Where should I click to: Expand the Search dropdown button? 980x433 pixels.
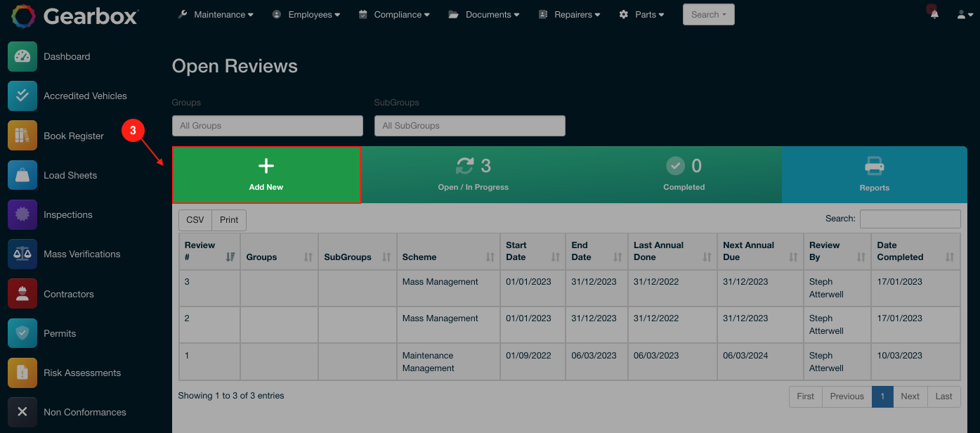709,14
